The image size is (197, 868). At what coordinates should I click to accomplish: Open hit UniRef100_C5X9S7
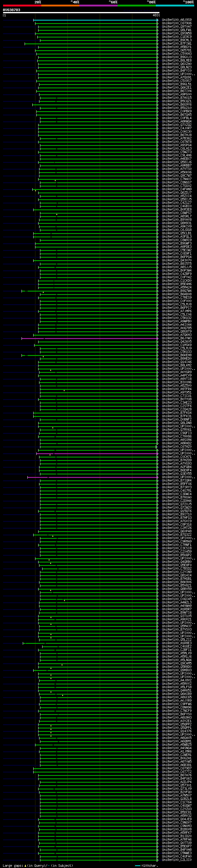pyautogui.click(x=177, y=81)
